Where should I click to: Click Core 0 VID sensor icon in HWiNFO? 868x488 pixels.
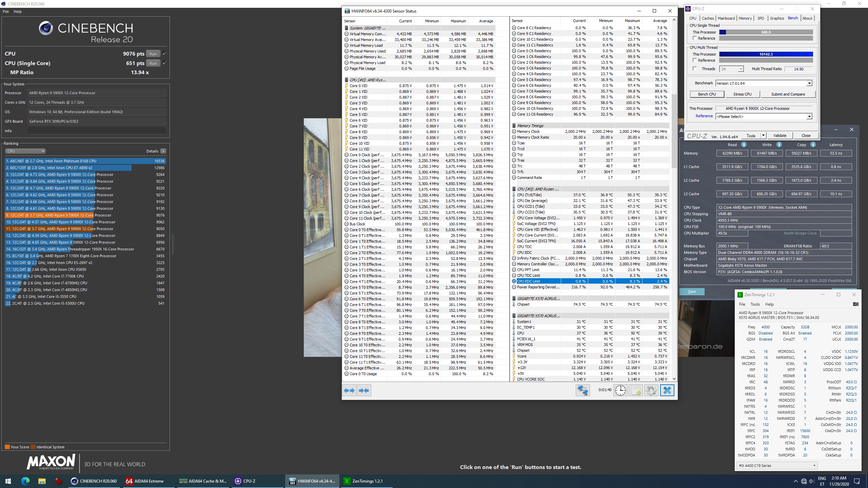[x=347, y=86]
